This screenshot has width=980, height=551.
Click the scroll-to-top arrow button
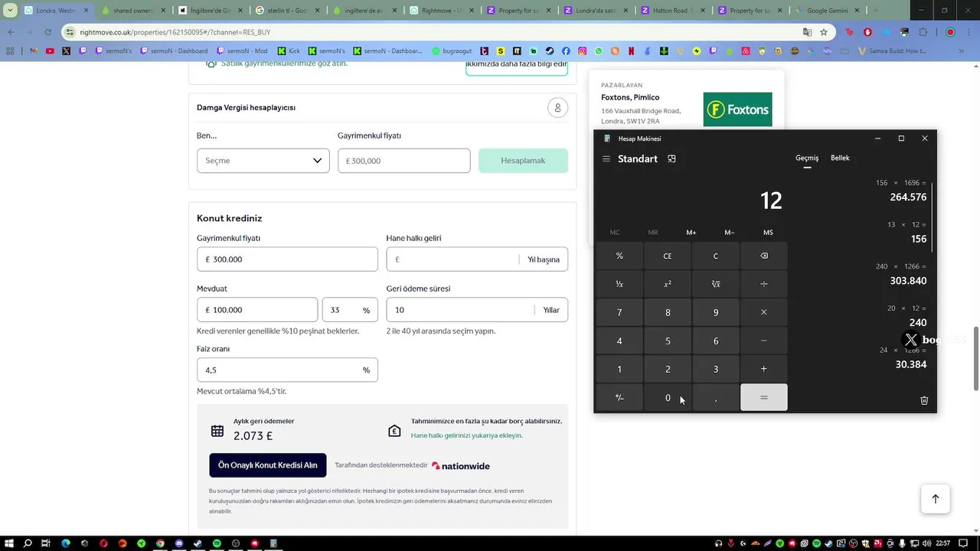(935, 499)
